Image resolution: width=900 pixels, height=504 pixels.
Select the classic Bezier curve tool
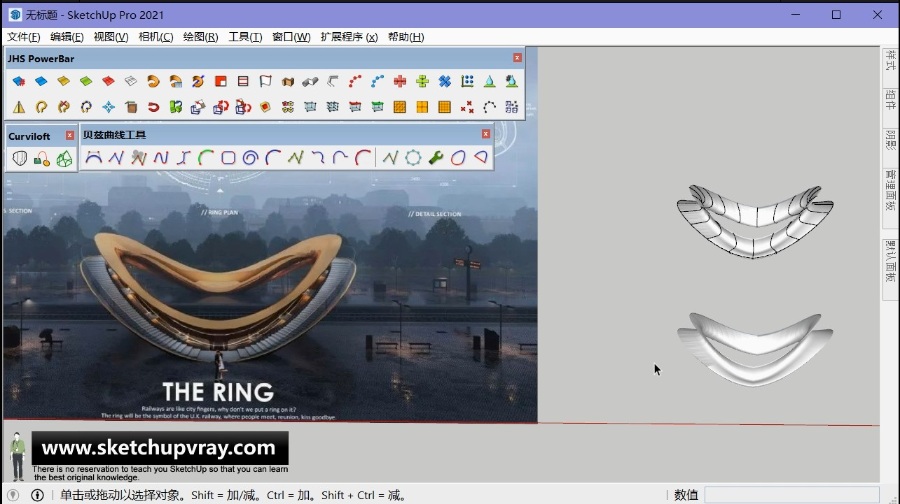click(94, 157)
